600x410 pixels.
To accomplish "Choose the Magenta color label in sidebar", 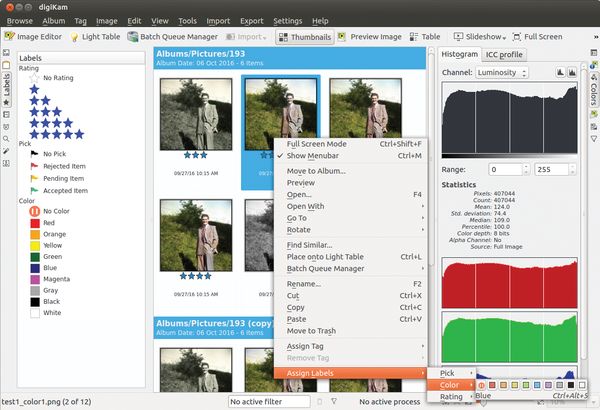I will tap(50, 279).
